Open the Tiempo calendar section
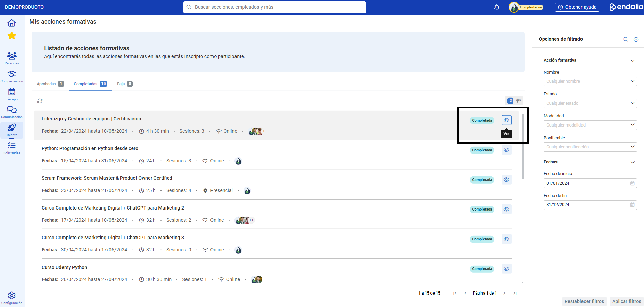The width and height of the screenshot is (644, 307). coord(12,94)
